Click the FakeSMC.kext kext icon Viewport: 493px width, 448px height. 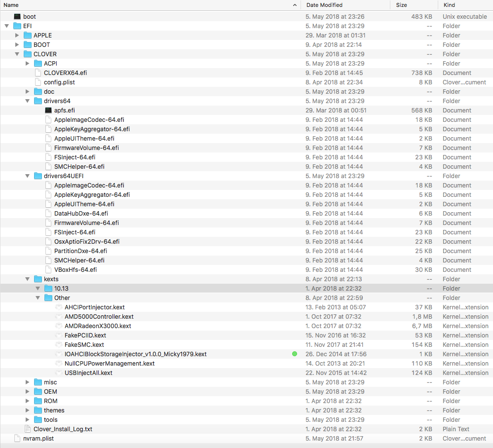pyautogui.click(x=59, y=344)
